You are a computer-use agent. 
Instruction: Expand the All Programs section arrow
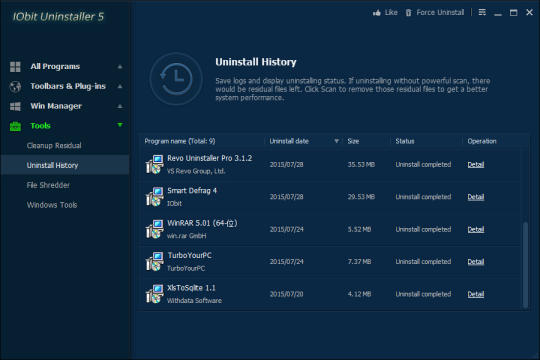120,66
